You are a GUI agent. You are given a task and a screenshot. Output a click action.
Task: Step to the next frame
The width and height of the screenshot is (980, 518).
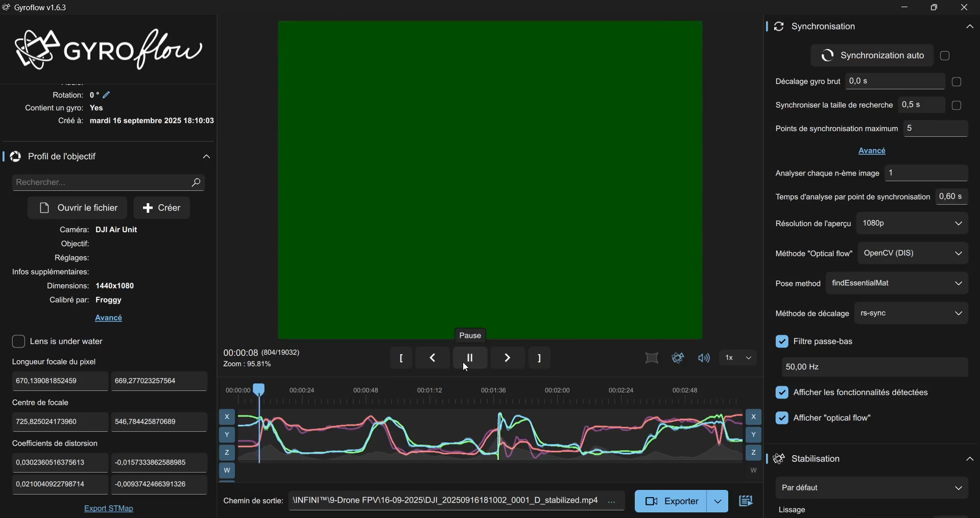(x=507, y=358)
